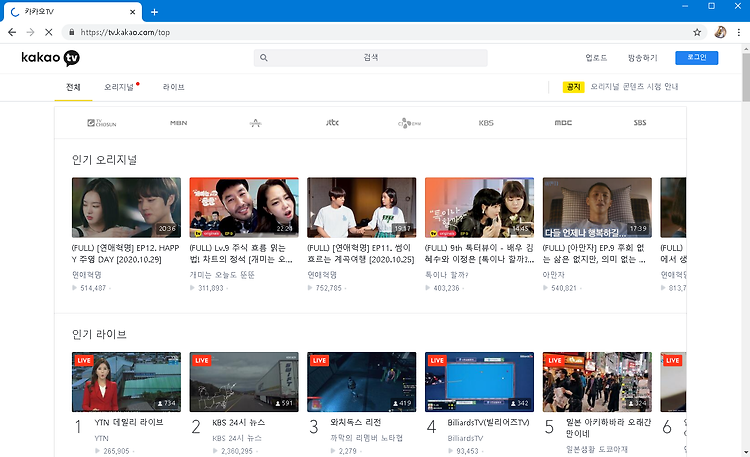Click the '와치독스 리전' stream title
Screen dimensions: 750x457
pos(355,422)
